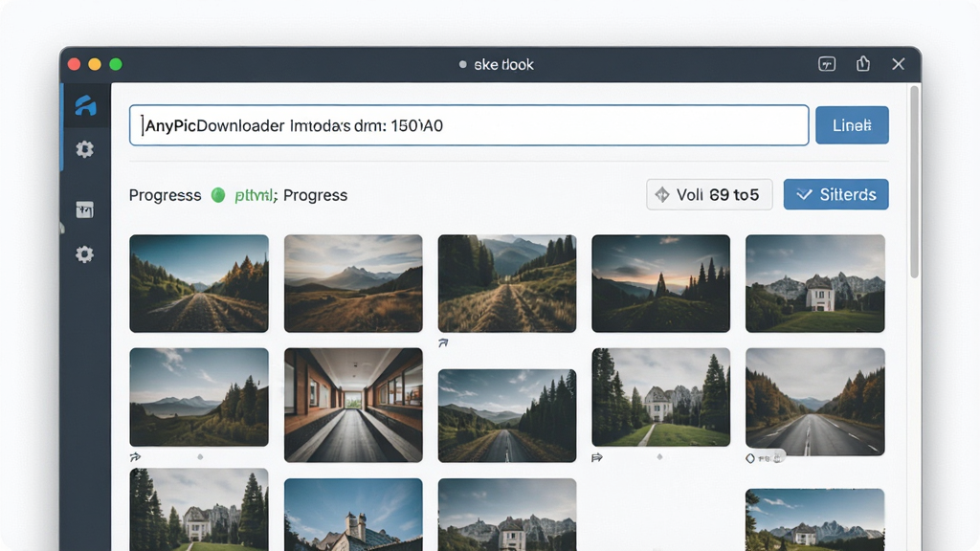Click the checkmark icon in the Sitterds button
This screenshot has height=551, width=980.
tap(804, 194)
